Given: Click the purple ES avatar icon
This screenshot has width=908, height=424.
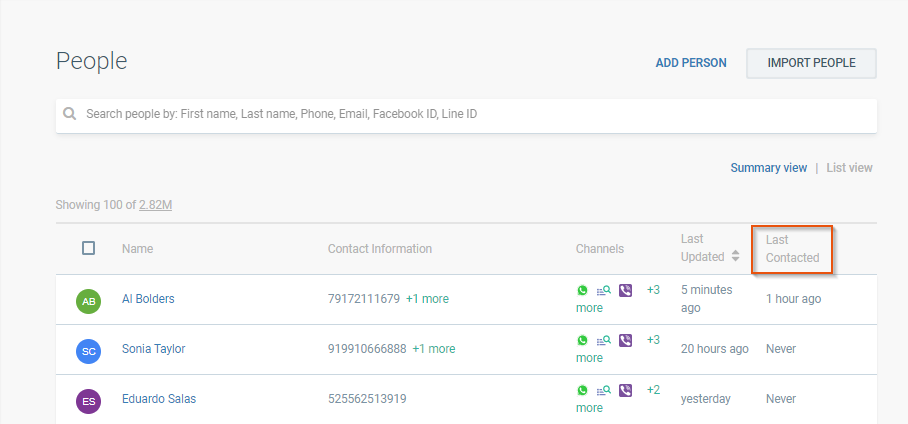Looking at the screenshot, I should (x=89, y=401).
